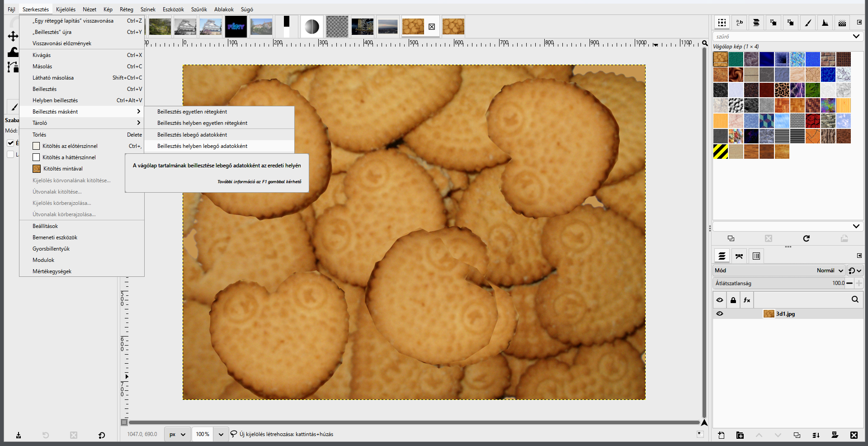Open the Szűrők menu

click(x=199, y=9)
